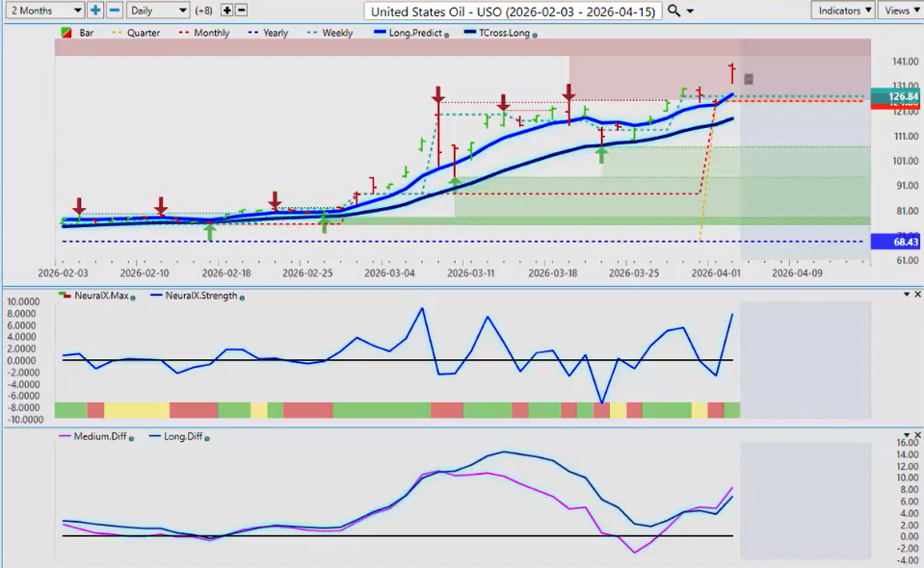Click the magnifier symbol search icon

point(673,11)
